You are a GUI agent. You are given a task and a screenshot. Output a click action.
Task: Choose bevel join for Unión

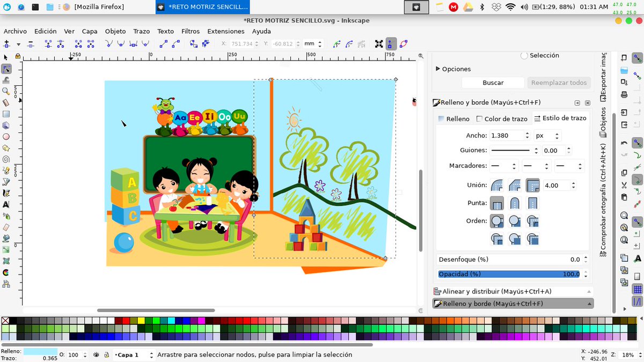click(x=515, y=186)
